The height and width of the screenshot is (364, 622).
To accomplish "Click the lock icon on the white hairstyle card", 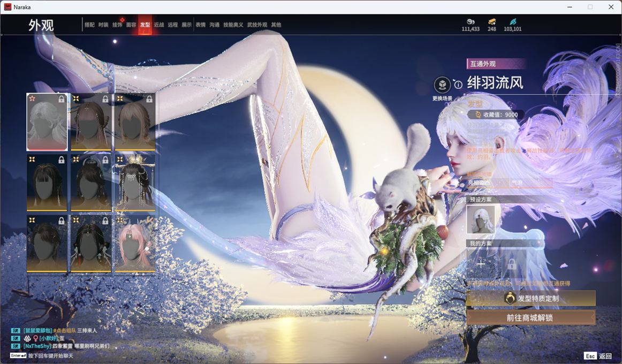I will coord(62,99).
